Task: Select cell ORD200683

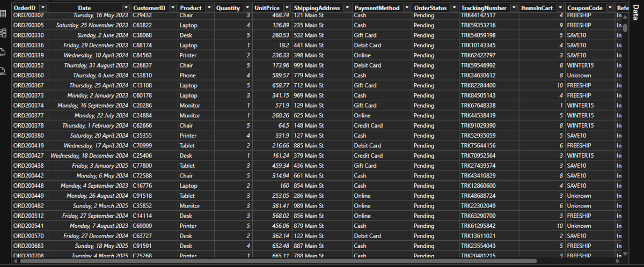Action: coord(30,245)
